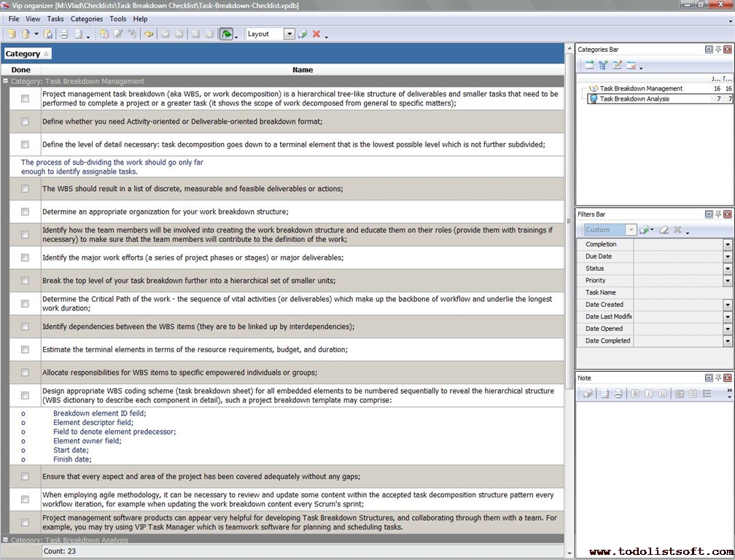Open the Tools menu
The image size is (735, 560).
pos(117,19)
